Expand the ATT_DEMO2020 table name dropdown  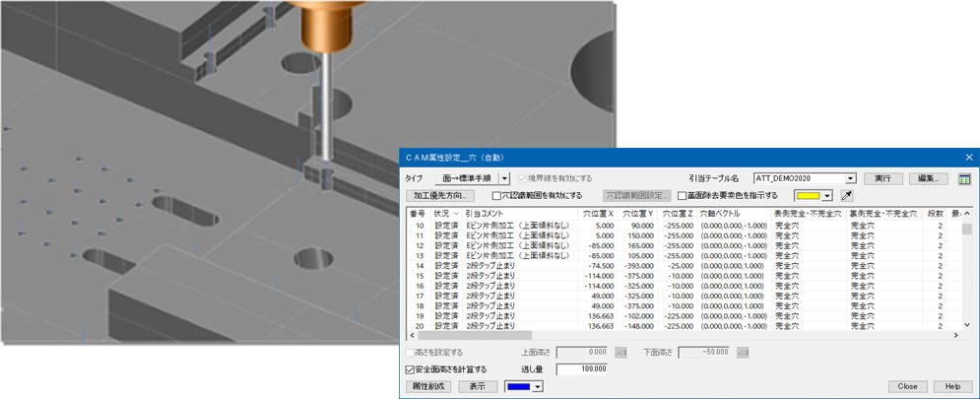click(x=850, y=178)
